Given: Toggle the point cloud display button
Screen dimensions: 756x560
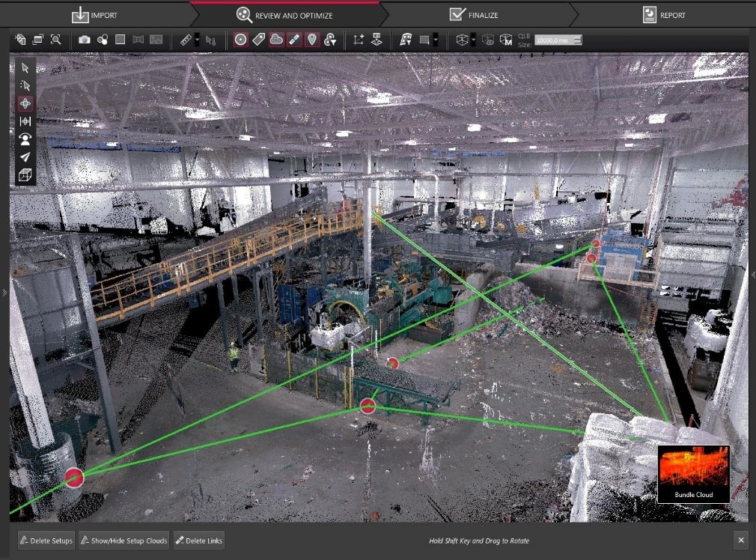Looking at the screenshot, I should (276, 40).
